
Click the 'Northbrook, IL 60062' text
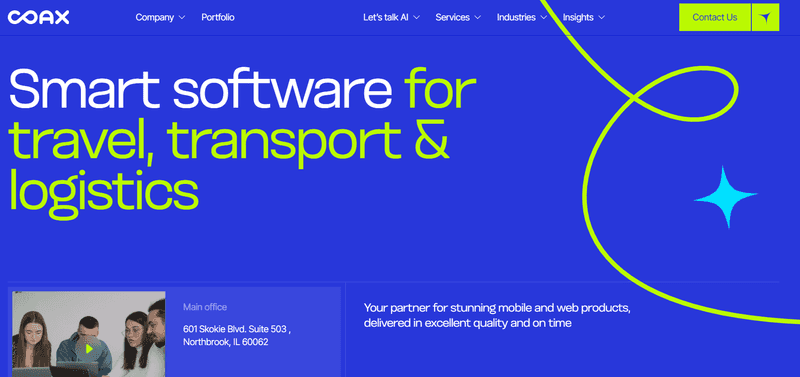(x=226, y=342)
